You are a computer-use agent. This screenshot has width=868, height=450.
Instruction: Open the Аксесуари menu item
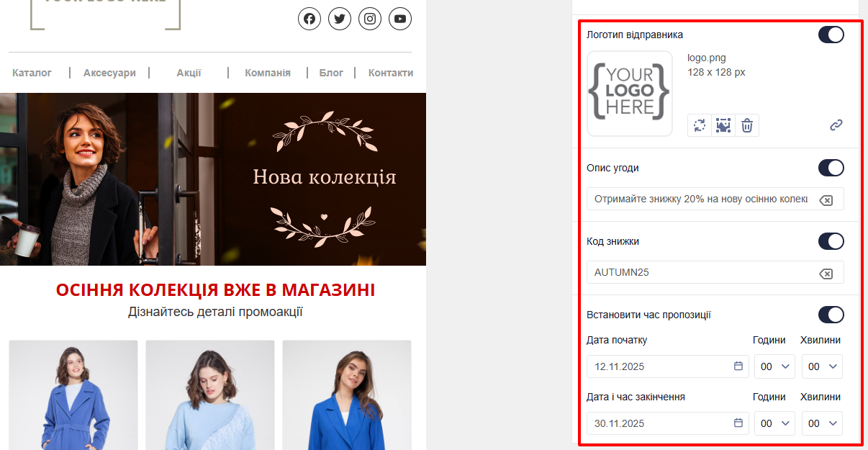point(109,73)
